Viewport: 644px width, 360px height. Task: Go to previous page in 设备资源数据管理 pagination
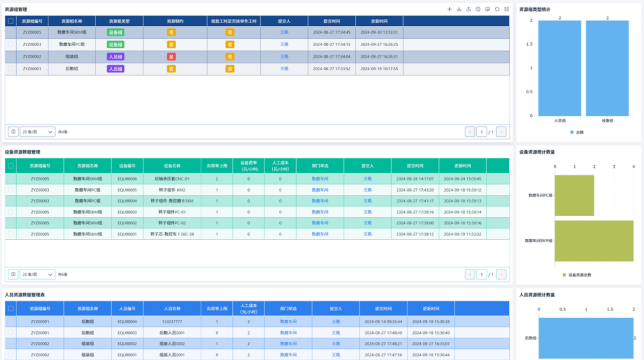tap(470, 274)
